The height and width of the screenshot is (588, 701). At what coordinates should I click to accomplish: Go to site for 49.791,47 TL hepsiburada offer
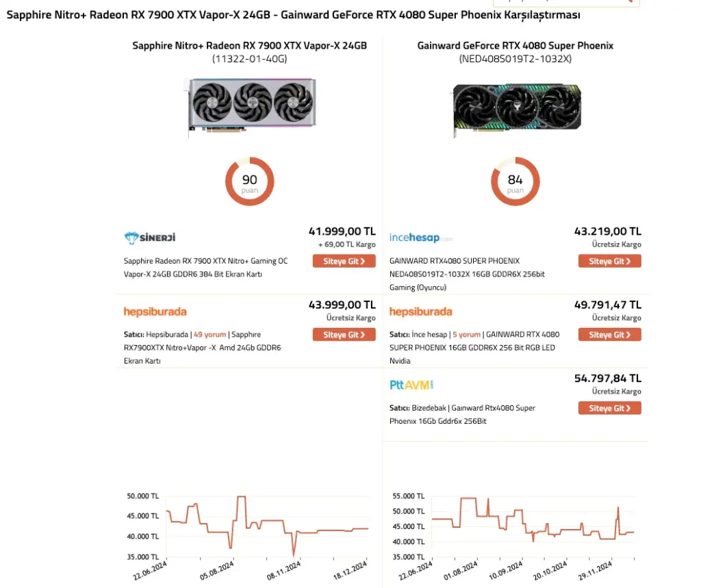[610, 335]
